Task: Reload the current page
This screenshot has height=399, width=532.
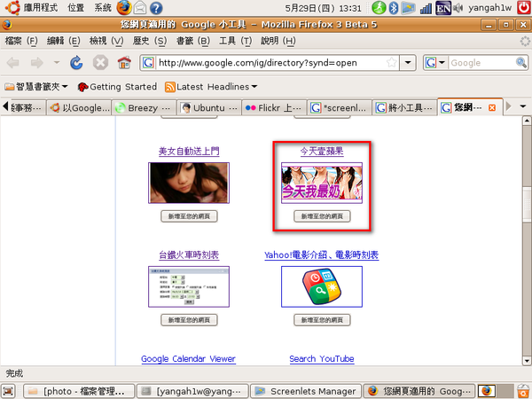Action: [76, 63]
